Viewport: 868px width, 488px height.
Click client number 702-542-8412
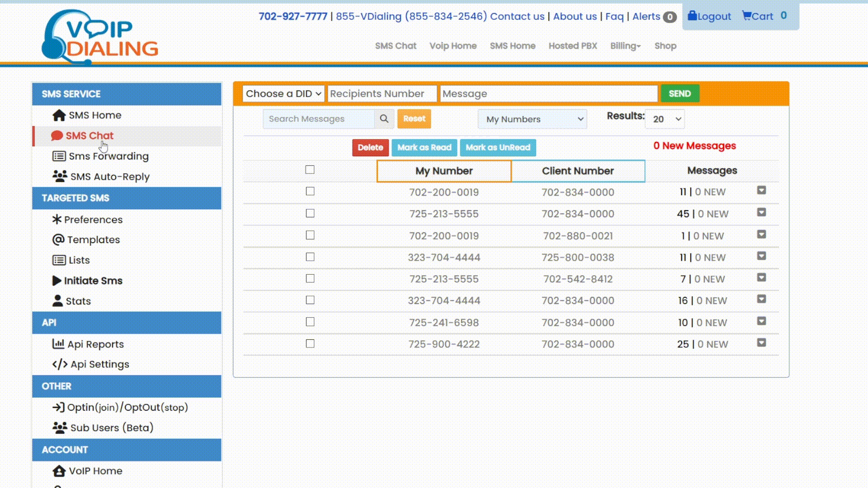[x=578, y=279]
